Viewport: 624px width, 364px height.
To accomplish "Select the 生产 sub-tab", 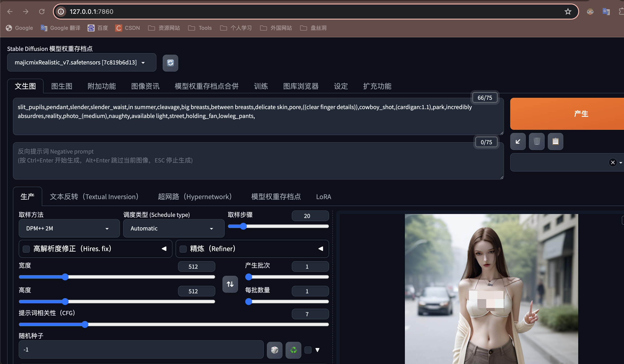I will coord(28,197).
